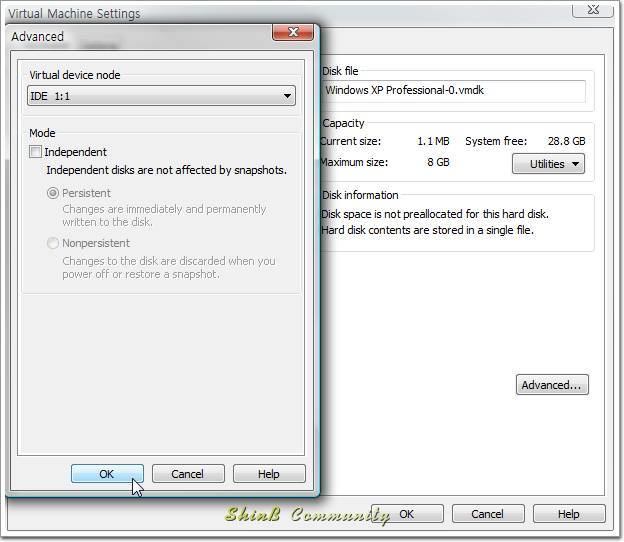
Task: Open the Virtual device node dropdown
Action: pos(161,96)
